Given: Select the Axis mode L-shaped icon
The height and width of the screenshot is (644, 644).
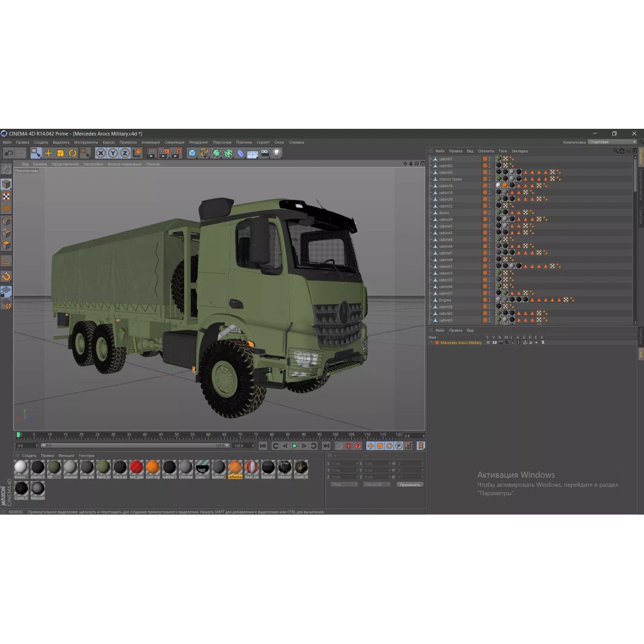Looking at the screenshot, I should click(6, 261).
